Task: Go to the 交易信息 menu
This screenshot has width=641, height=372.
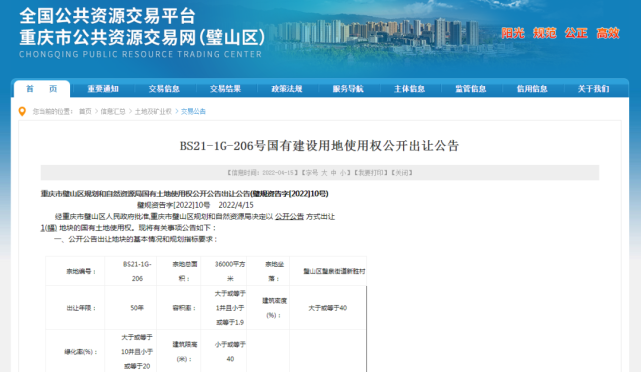Action: [x=164, y=89]
